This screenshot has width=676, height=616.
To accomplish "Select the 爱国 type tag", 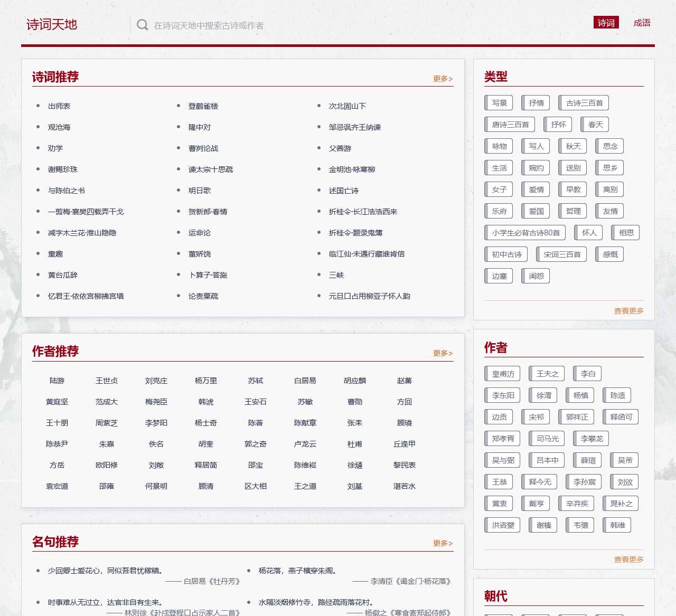I will [536, 211].
